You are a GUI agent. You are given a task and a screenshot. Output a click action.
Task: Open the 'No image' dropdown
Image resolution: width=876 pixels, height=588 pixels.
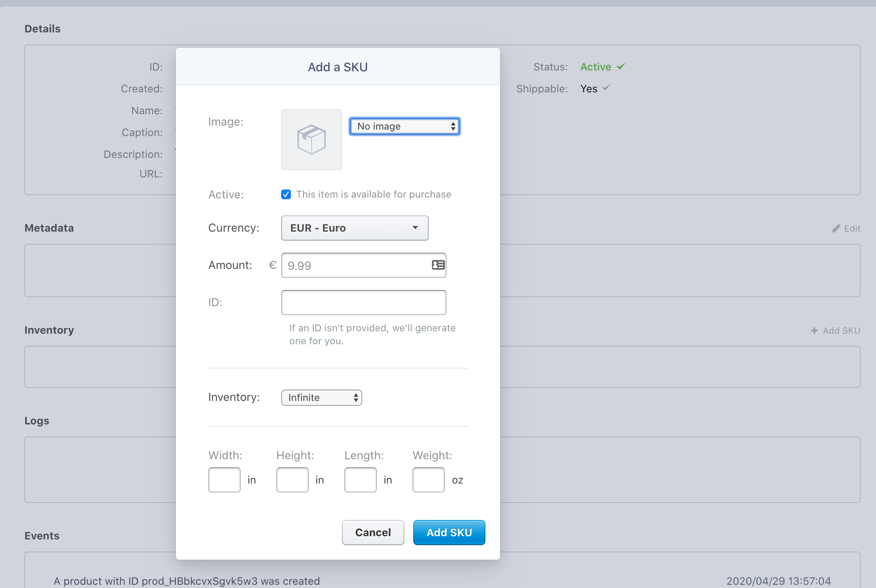point(404,126)
